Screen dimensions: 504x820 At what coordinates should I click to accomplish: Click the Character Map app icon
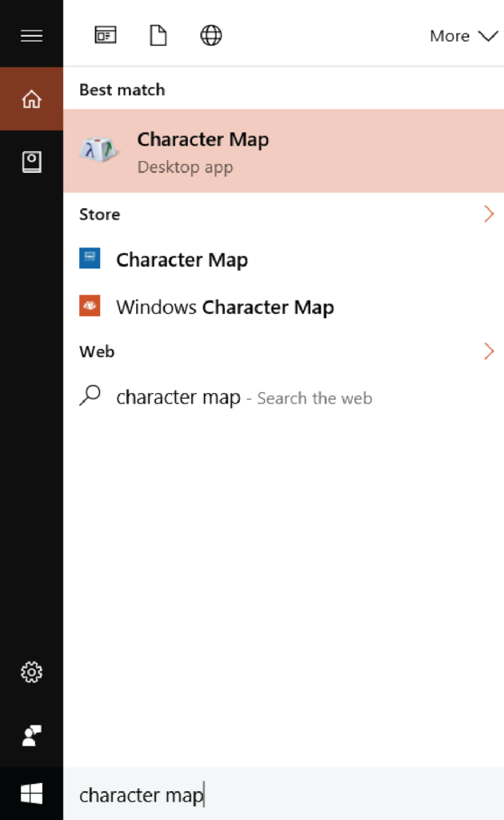click(98, 150)
